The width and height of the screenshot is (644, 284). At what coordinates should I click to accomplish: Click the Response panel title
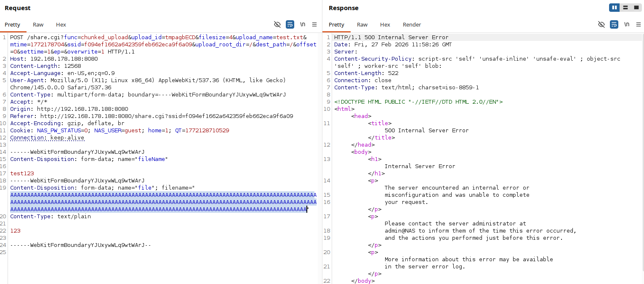(343, 8)
